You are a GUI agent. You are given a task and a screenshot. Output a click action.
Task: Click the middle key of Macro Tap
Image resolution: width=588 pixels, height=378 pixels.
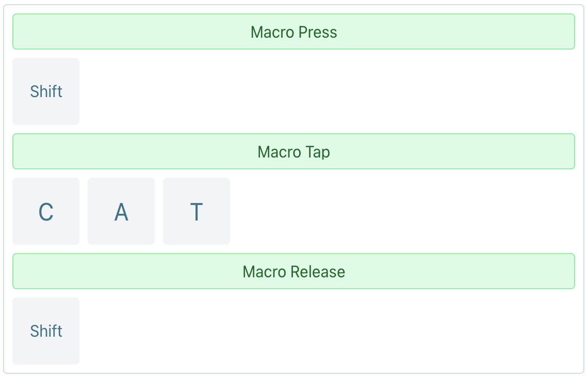[x=121, y=211]
